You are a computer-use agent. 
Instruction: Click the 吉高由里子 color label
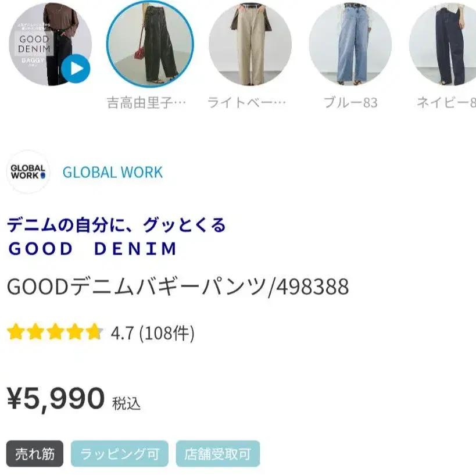pyautogui.click(x=146, y=103)
